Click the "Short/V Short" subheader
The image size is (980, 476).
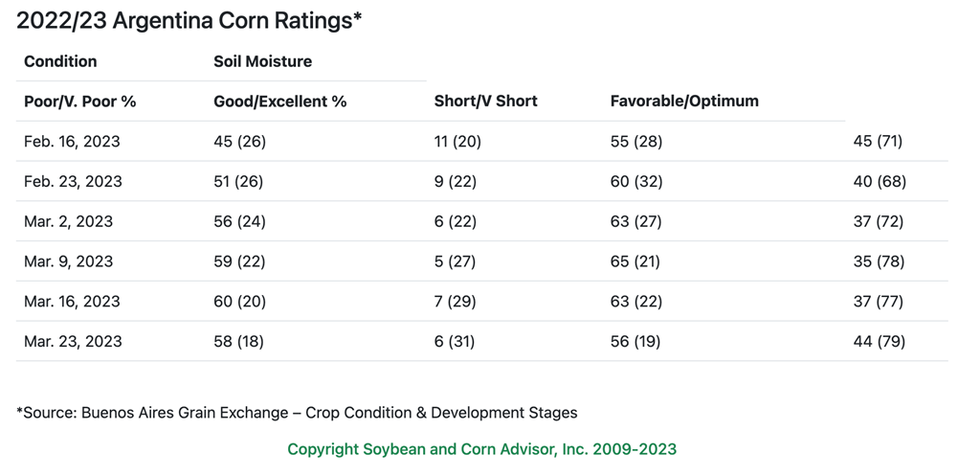(485, 102)
